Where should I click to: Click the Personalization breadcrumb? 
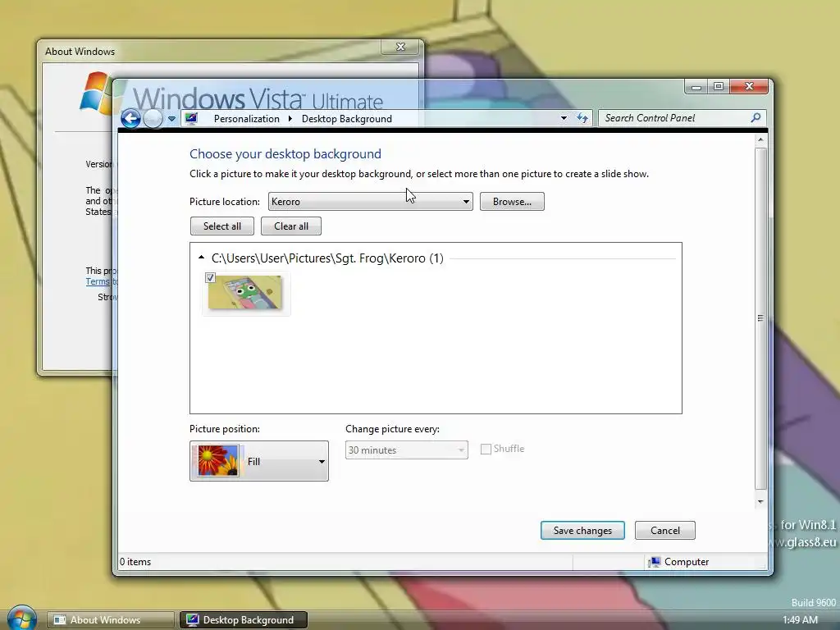(x=246, y=119)
